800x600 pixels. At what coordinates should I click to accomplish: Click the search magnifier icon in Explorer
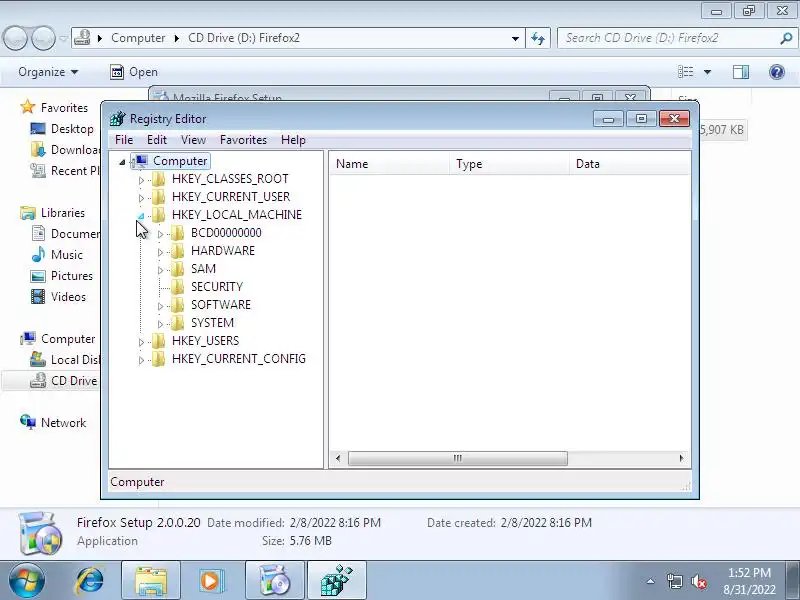(786, 38)
